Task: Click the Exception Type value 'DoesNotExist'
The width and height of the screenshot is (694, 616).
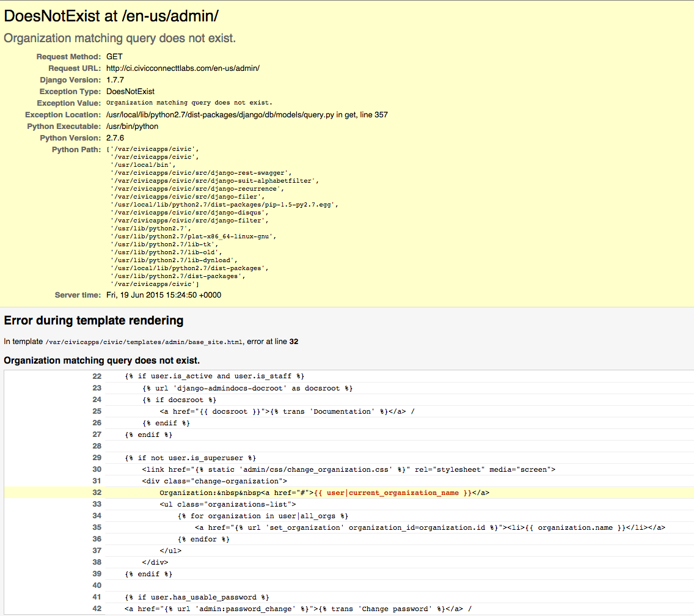Action: [x=130, y=91]
